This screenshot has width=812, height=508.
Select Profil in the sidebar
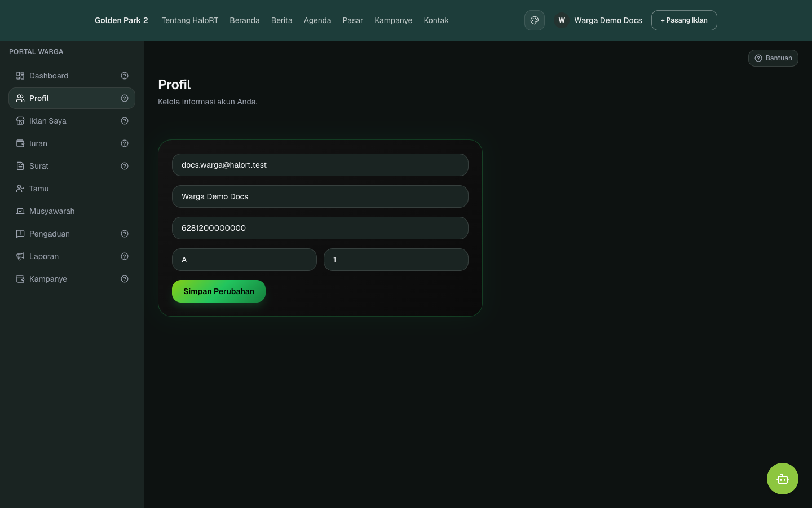72,98
